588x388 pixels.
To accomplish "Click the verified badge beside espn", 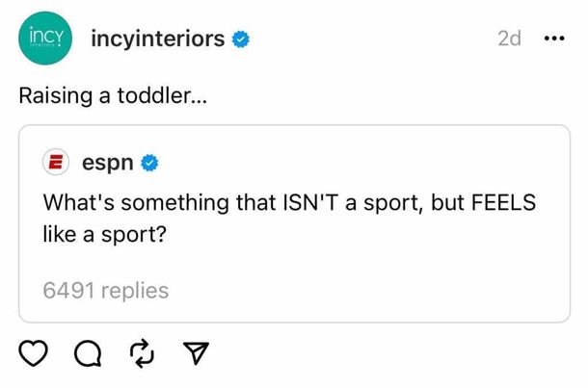I will [x=149, y=164].
